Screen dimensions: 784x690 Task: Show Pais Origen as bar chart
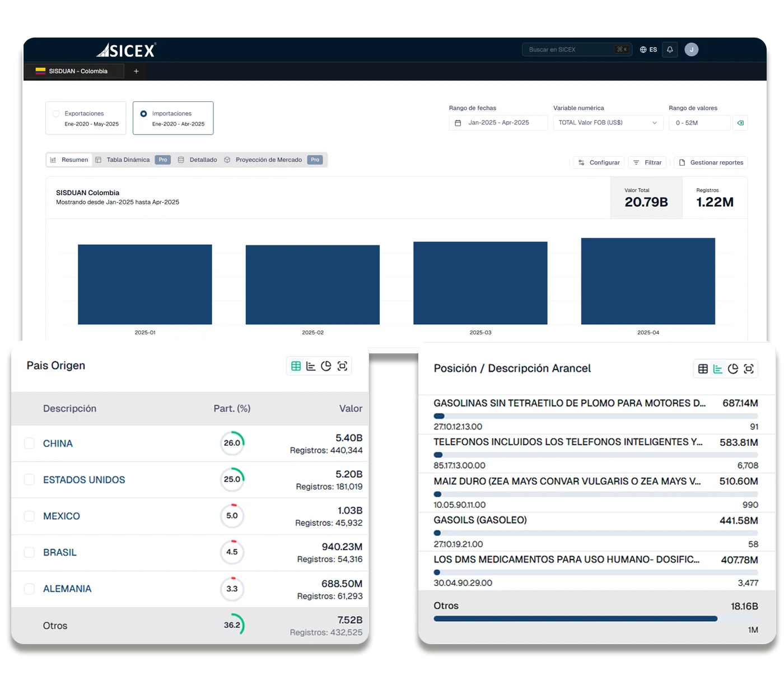[x=311, y=366]
